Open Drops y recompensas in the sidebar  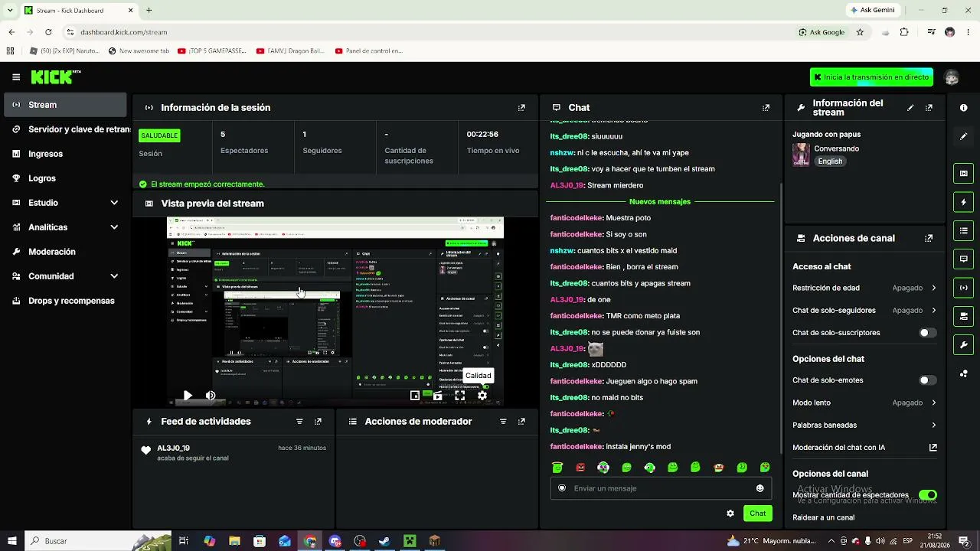tap(65, 301)
